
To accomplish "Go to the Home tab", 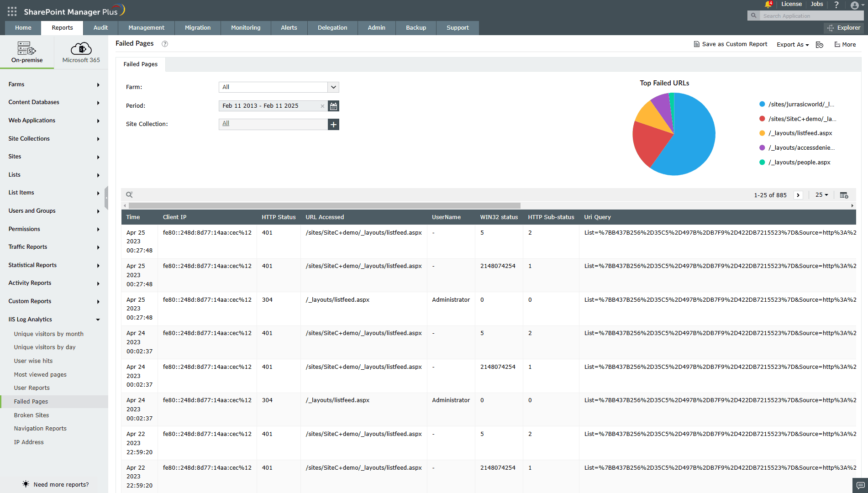I will coord(23,28).
